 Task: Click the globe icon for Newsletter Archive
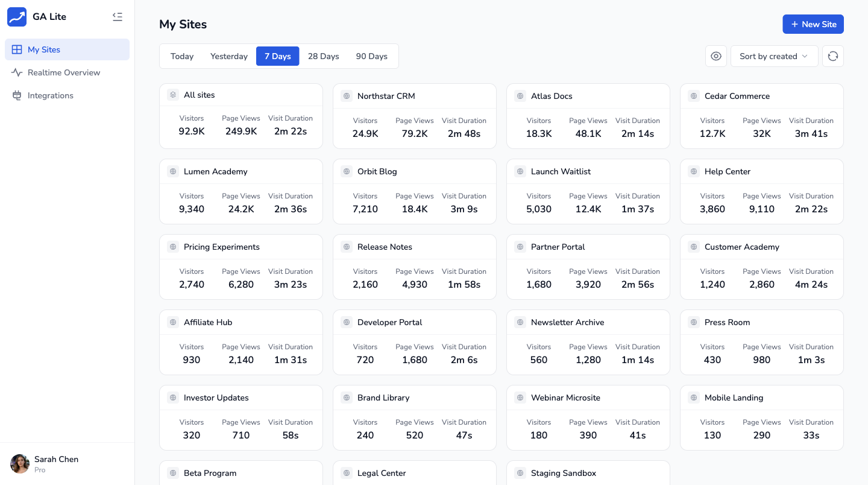520,322
